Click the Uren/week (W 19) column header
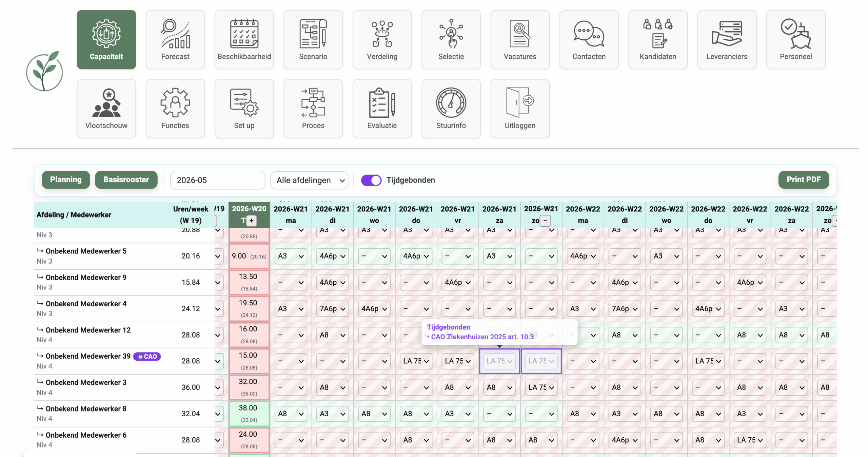This screenshot has width=868, height=457. [x=191, y=215]
